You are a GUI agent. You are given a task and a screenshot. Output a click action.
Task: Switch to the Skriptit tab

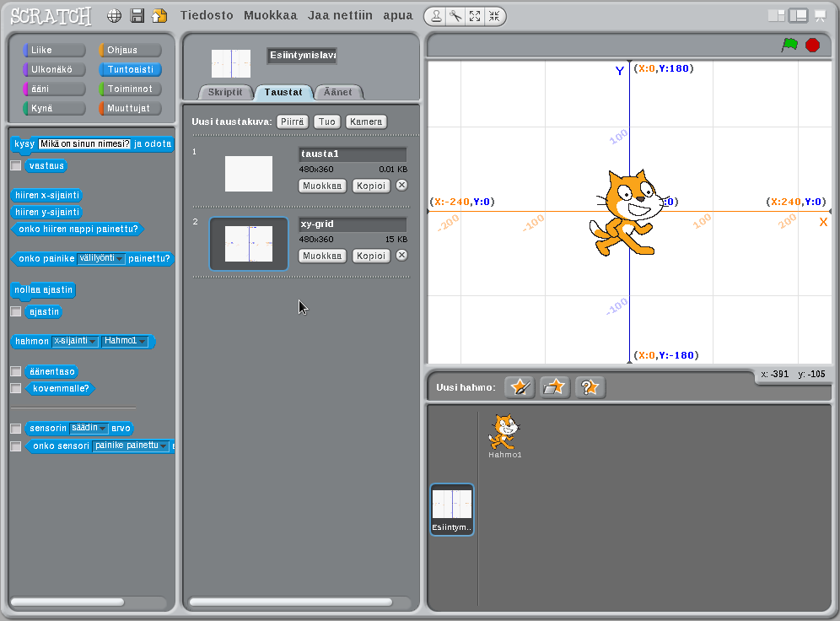[x=225, y=92]
